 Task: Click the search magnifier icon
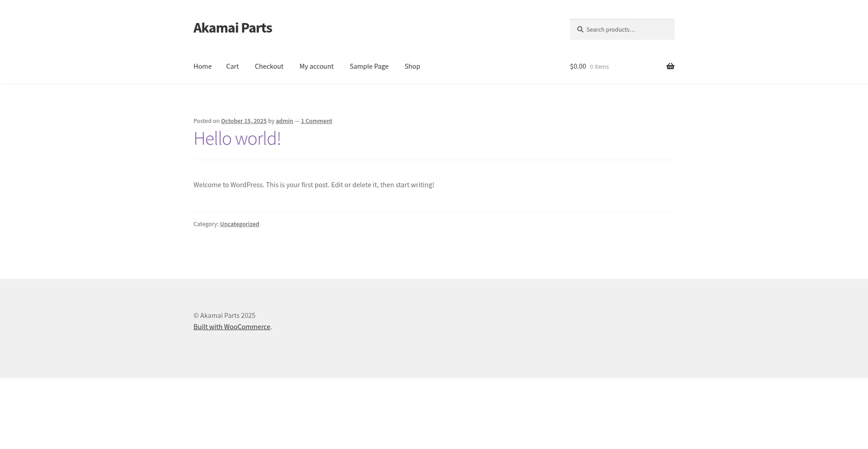(x=580, y=29)
